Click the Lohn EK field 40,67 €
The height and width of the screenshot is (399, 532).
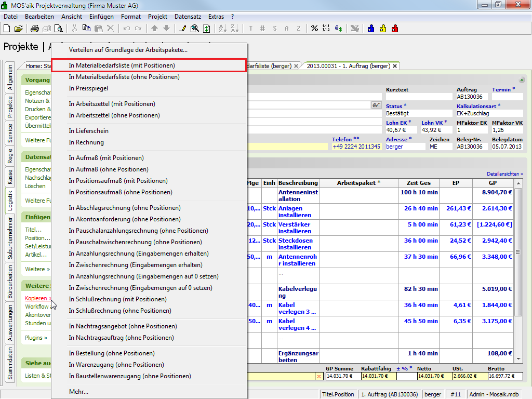point(401,130)
